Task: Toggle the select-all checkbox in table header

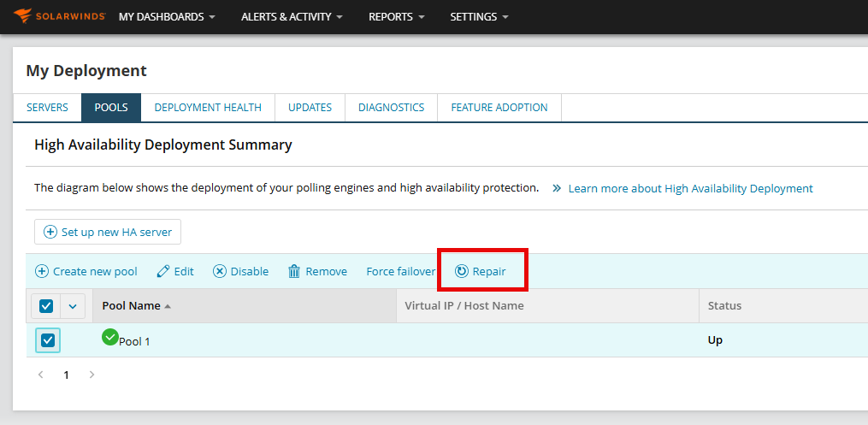Action: pyautogui.click(x=46, y=305)
